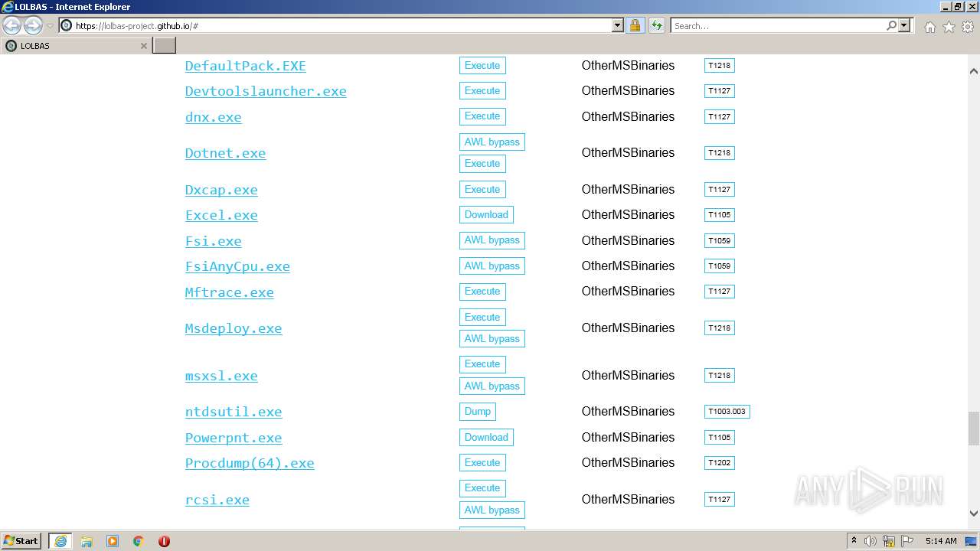Expand the address bar autocomplete dropdown
The width and height of the screenshot is (980, 551).
coord(618,25)
